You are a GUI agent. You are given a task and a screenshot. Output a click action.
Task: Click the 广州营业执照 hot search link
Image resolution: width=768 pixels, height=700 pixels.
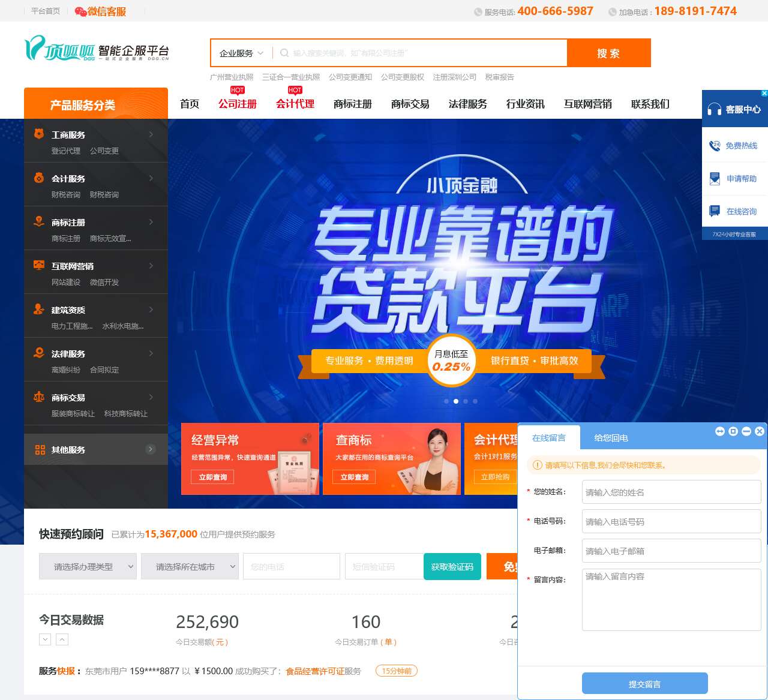click(232, 77)
